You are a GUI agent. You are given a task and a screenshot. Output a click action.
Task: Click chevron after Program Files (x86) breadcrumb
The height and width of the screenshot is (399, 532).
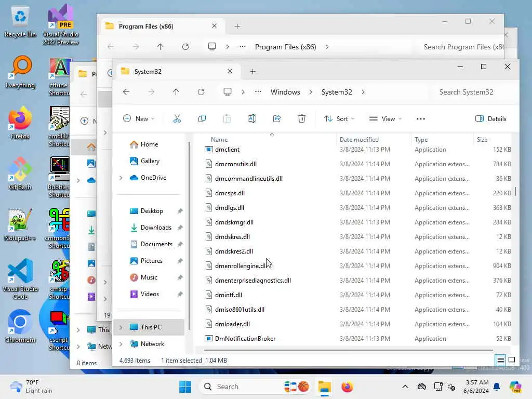tap(327, 47)
